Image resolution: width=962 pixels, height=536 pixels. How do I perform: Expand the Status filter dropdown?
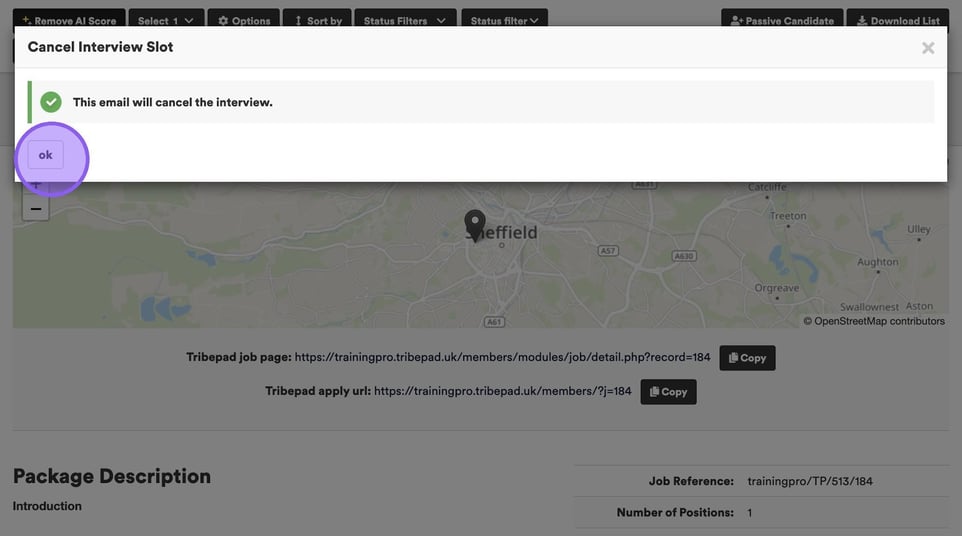coord(504,20)
